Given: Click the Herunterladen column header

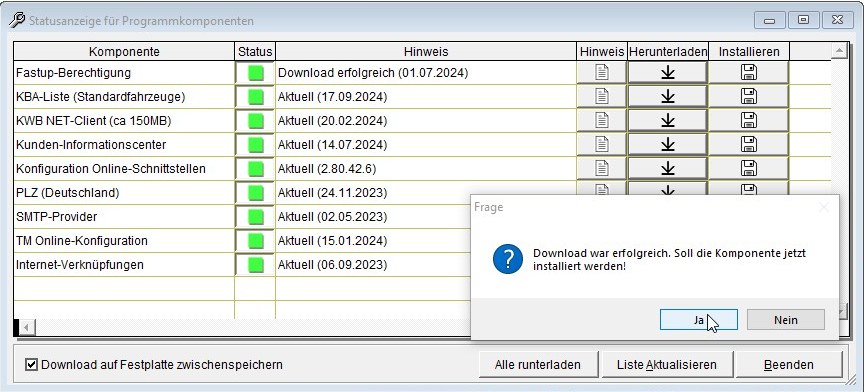Looking at the screenshot, I should point(668,52).
